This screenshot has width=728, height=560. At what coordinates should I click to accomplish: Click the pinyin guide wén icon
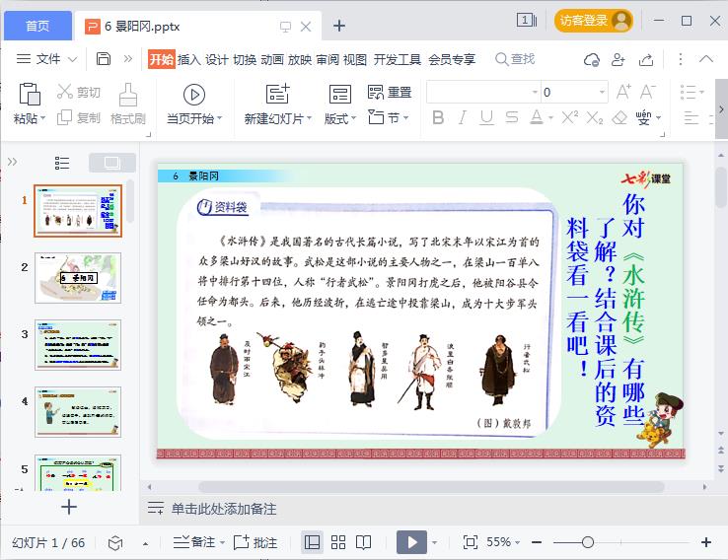(643, 118)
